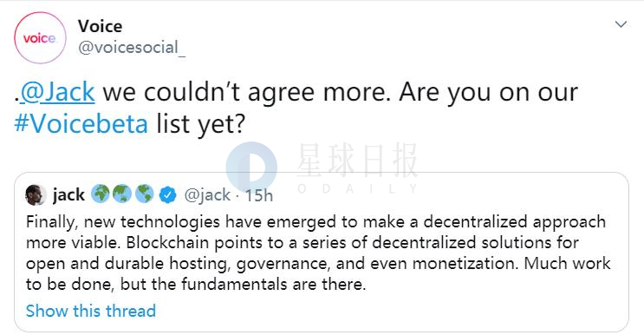Screen dimensions: 644x335
Task: Open the @jack handle in quoted tweet
Action: pyautogui.click(x=207, y=194)
